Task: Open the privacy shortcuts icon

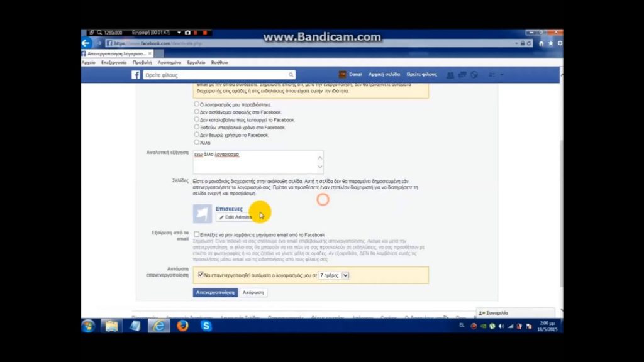Action: click(492, 75)
